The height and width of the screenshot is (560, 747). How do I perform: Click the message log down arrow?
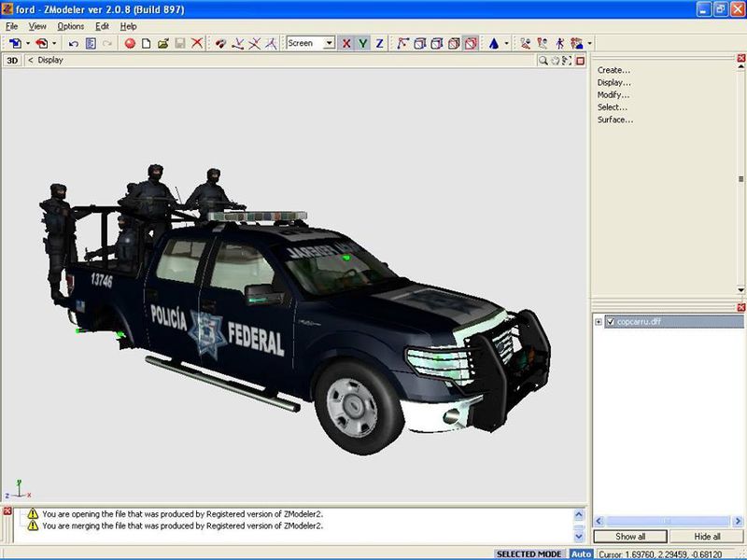tap(579, 536)
